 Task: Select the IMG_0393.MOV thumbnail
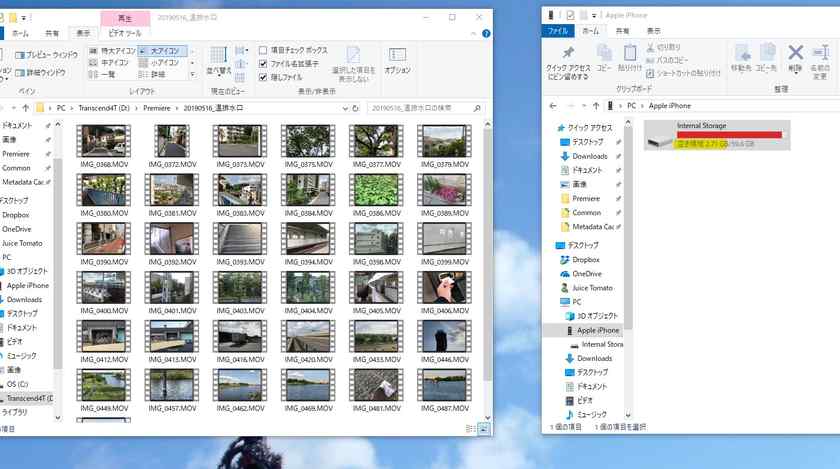240,239
